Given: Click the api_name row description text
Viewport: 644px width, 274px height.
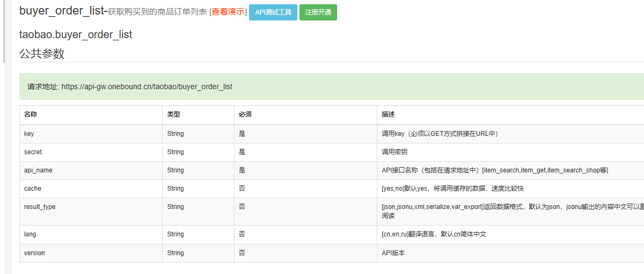Looking at the screenshot, I should (495, 170).
